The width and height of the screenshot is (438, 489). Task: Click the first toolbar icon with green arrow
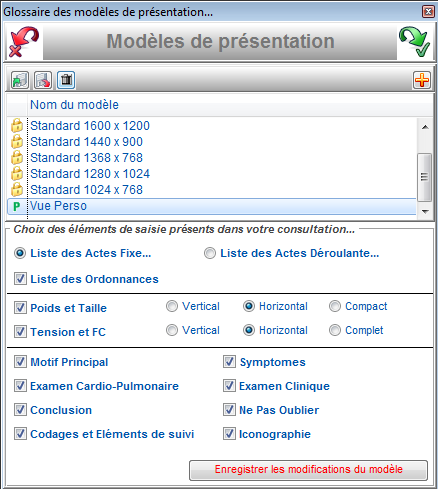(20, 80)
